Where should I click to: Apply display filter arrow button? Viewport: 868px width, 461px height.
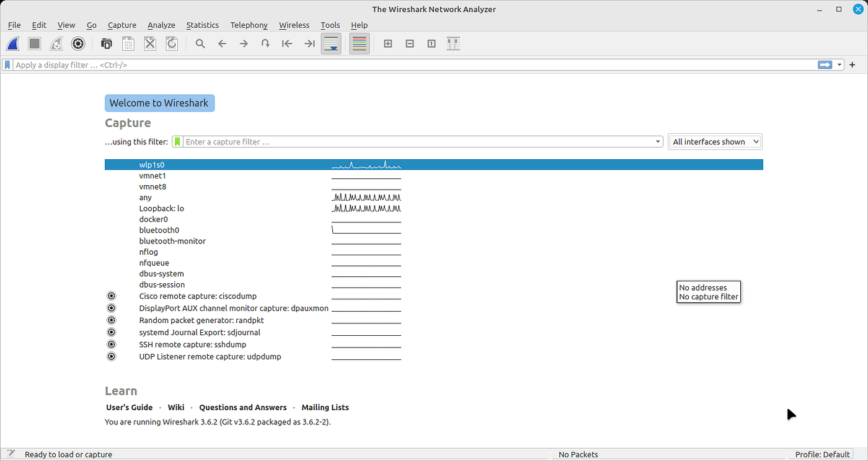point(825,64)
